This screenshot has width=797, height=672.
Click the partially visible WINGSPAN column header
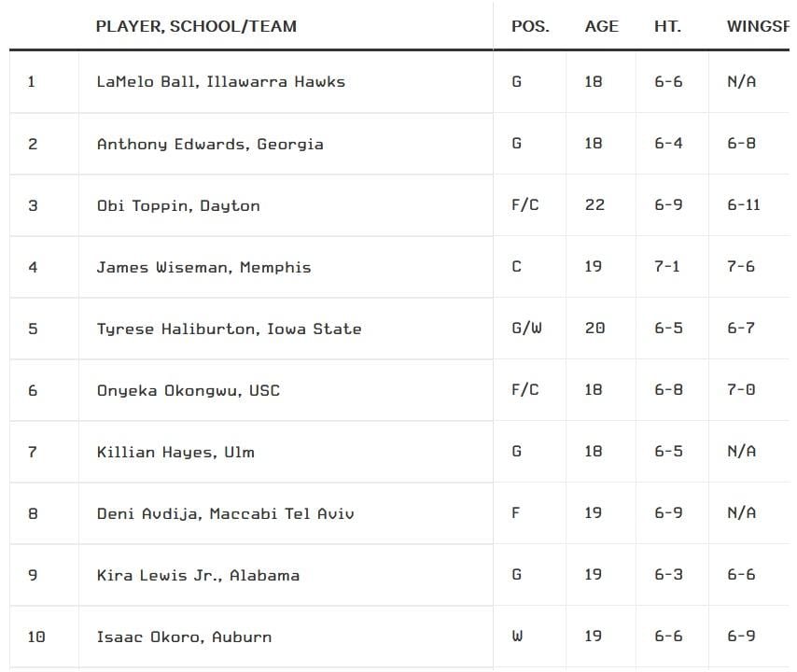click(757, 26)
